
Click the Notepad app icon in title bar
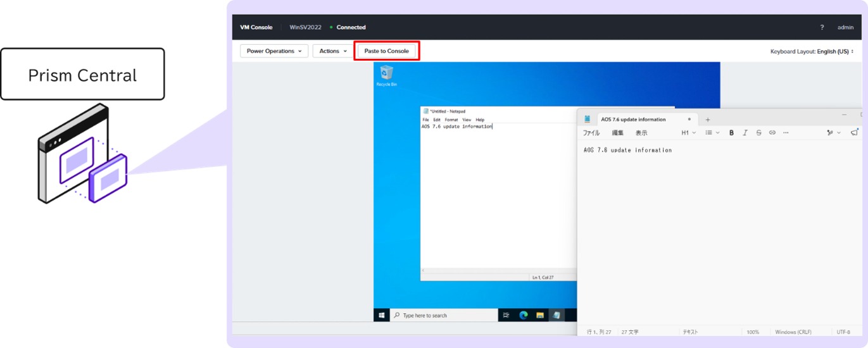588,119
